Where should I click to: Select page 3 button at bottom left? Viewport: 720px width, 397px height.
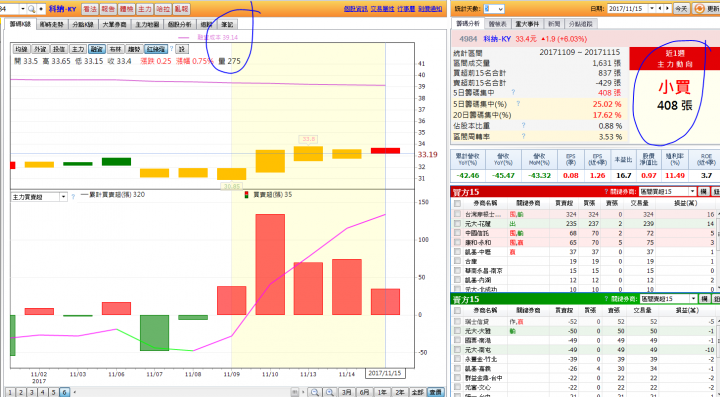(32, 392)
